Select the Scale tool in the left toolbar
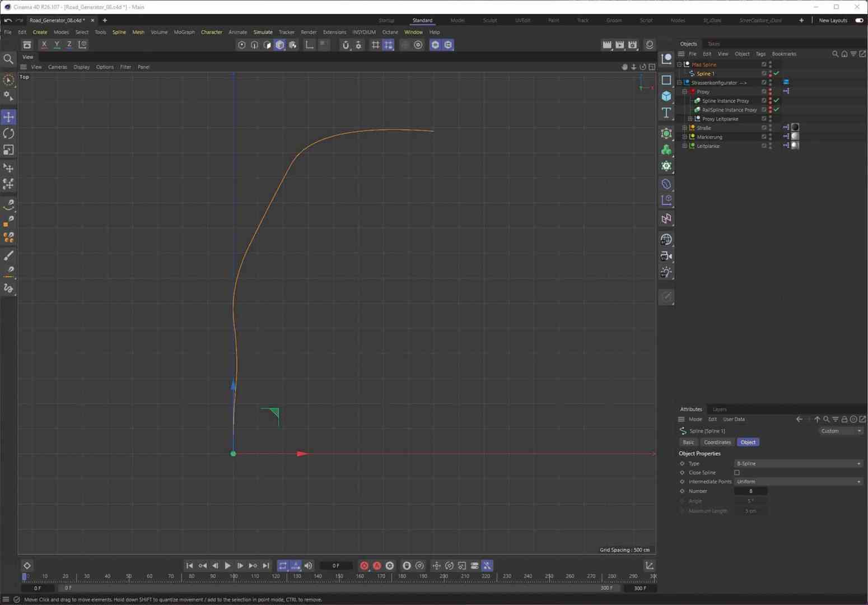Image resolution: width=868 pixels, height=605 pixels. [8, 150]
